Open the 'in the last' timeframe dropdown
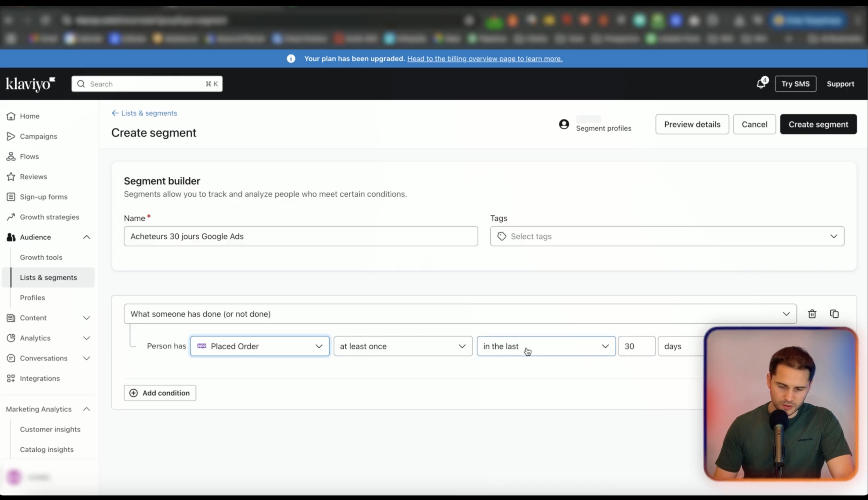 click(546, 346)
